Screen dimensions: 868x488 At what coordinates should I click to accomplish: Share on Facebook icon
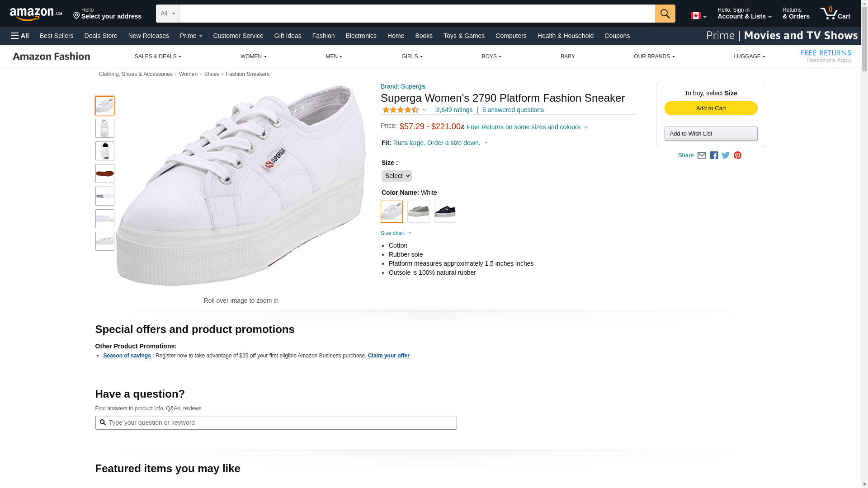point(714,155)
